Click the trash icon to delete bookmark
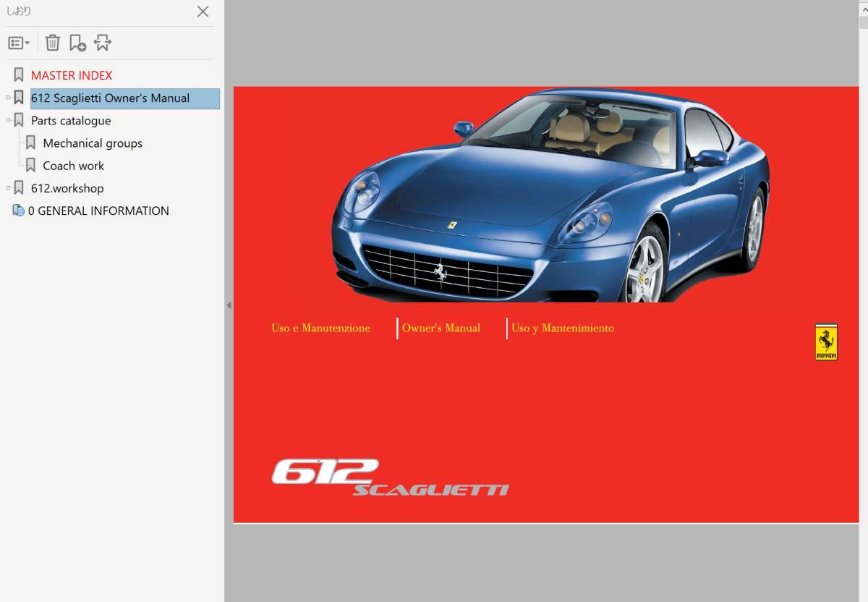 53,43
